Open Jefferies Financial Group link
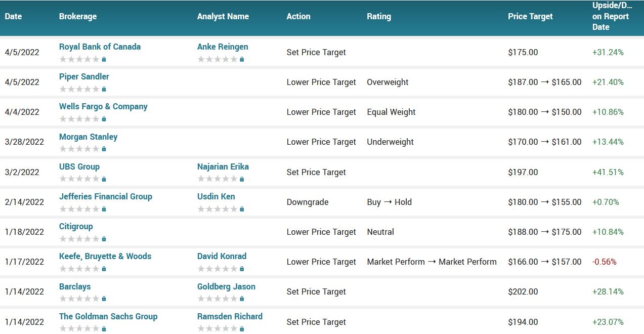Image resolution: width=644 pixels, height=334 pixels. tap(106, 196)
